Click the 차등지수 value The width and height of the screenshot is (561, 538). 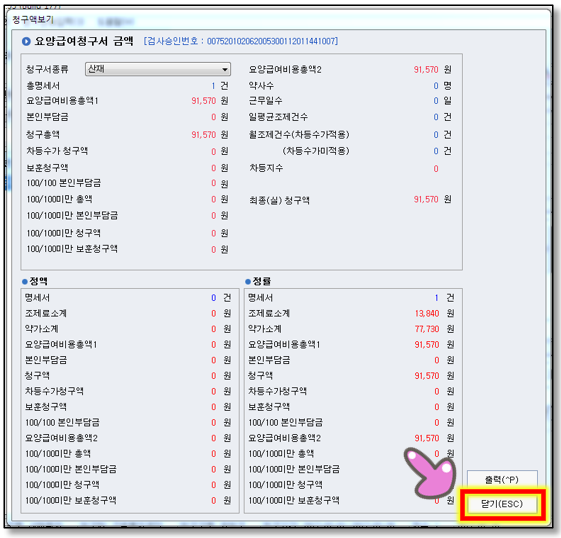[x=436, y=169]
